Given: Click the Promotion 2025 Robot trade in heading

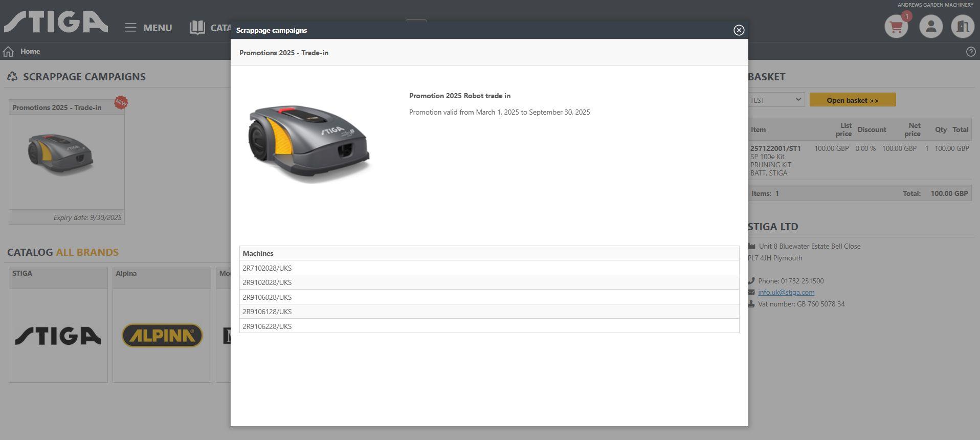Looking at the screenshot, I should click(x=460, y=96).
